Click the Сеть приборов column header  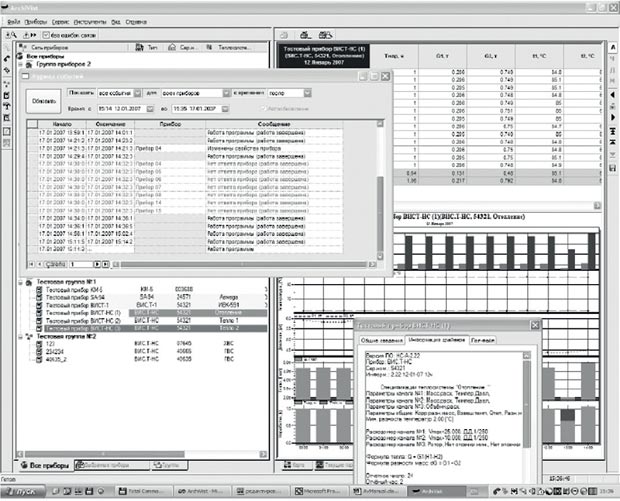73,47
